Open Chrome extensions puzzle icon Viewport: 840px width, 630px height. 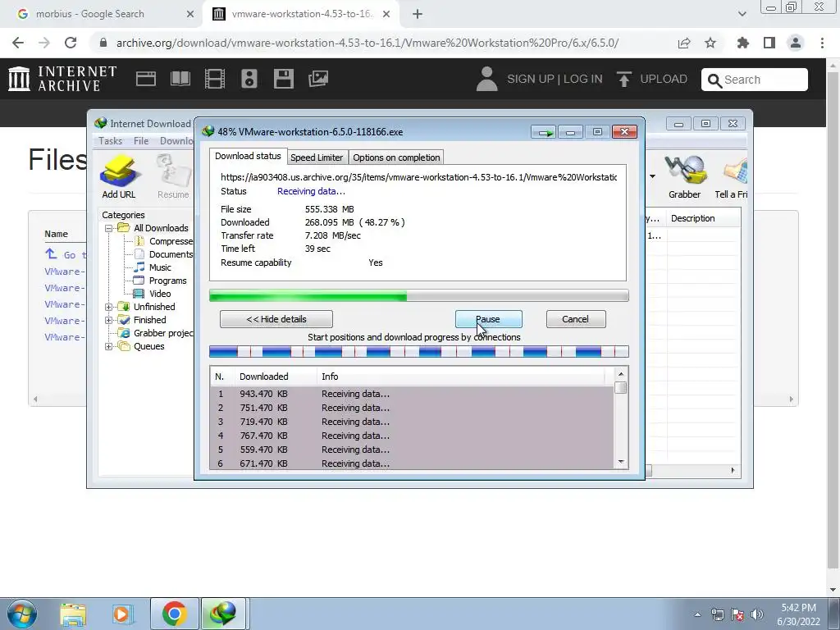pos(743,43)
